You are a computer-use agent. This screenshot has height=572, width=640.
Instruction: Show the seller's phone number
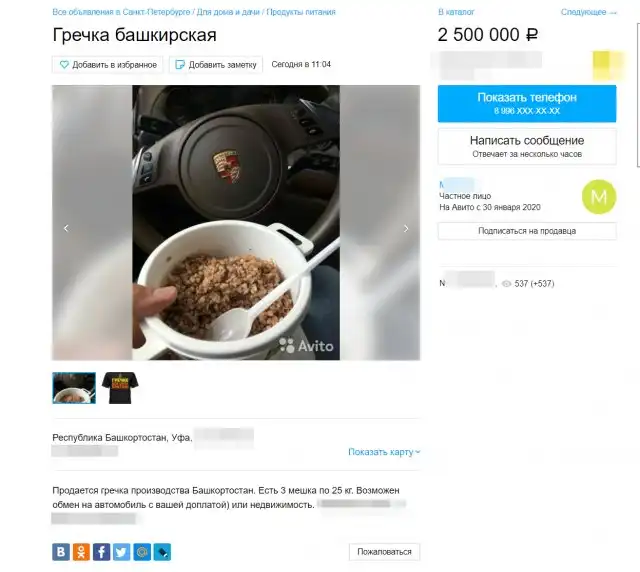tap(527, 103)
